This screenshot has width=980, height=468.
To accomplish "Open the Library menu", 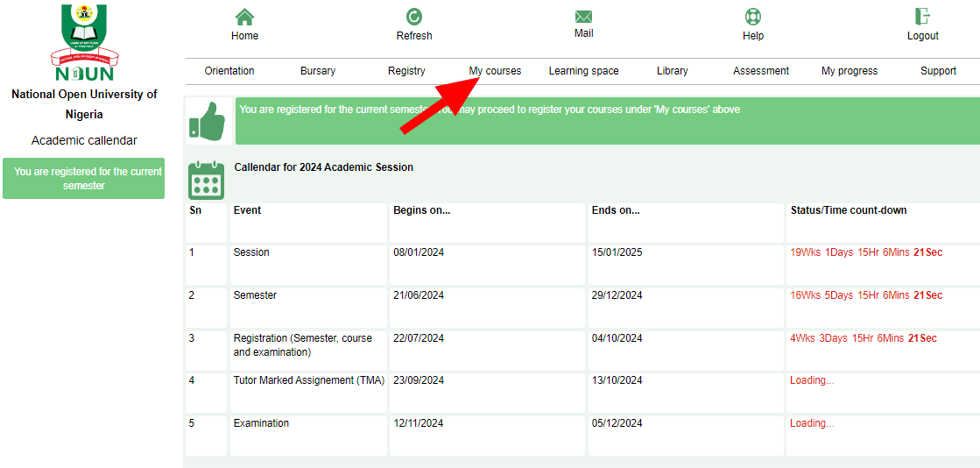I will pos(673,71).
